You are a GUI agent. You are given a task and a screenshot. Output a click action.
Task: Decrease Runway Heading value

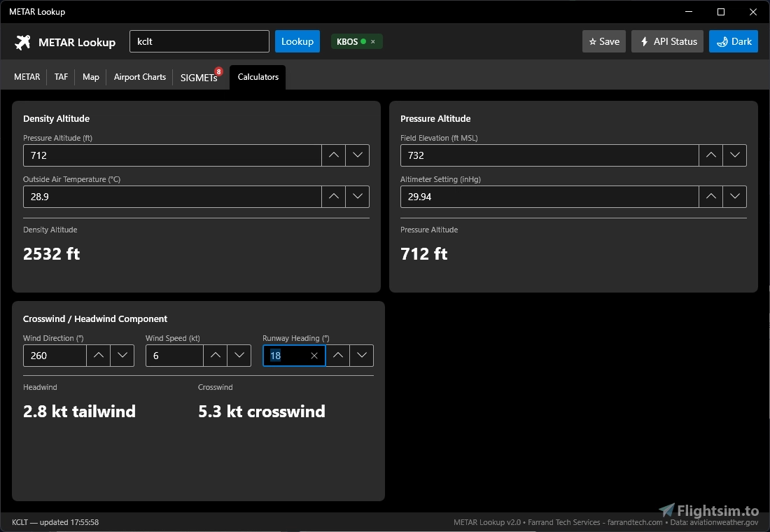[x=362, y=356]
